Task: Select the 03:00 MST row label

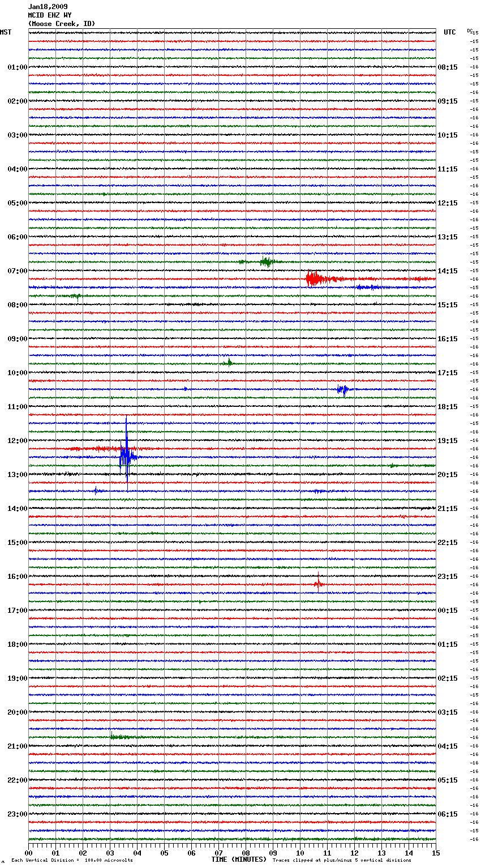Action: pos(18,135)
